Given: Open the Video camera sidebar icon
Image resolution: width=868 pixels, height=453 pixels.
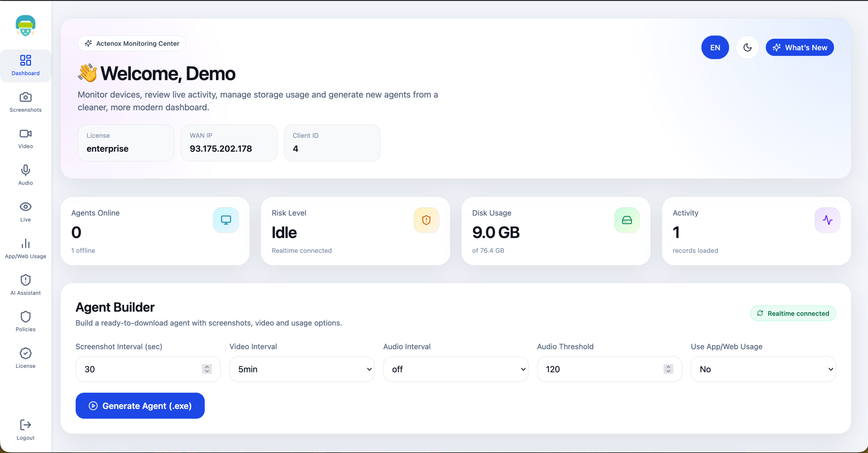Looking at the screenshot, I should (x=25, y=134).
